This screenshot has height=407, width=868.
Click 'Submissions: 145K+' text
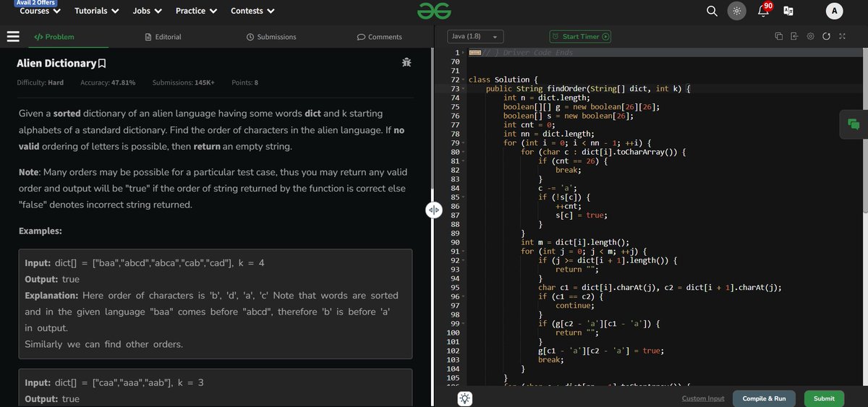[x=183, y=82]
